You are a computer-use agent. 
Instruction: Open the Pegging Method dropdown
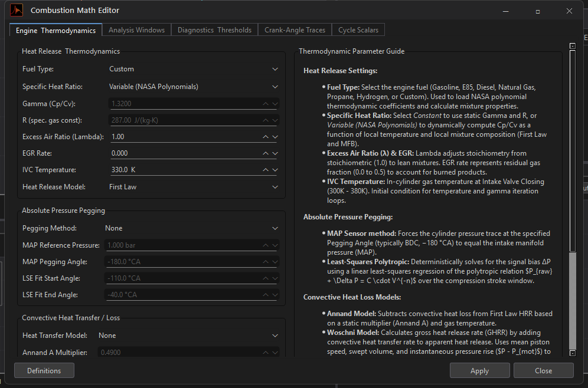coord(191,228)
